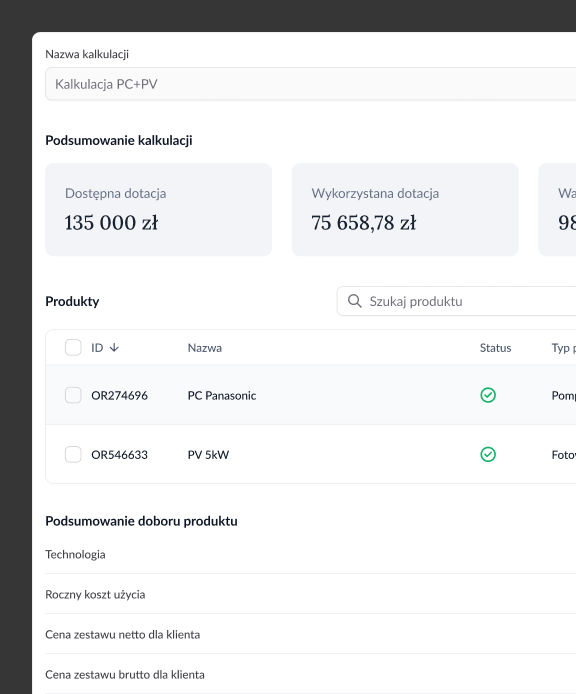This screenshot has width=576, height=694.
Task: Check the OR546633 row checkbox
Action: coord(73,454)
